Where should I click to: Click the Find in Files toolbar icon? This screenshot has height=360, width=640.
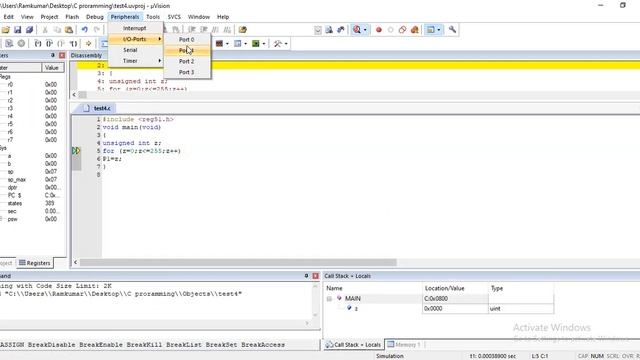click(x=329, y=30)
